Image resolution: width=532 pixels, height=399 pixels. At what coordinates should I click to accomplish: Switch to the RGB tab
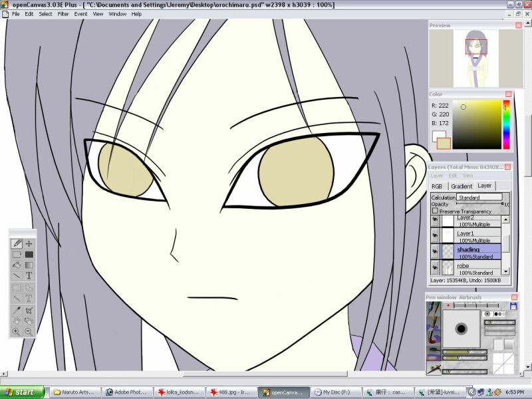coord(437,186)
